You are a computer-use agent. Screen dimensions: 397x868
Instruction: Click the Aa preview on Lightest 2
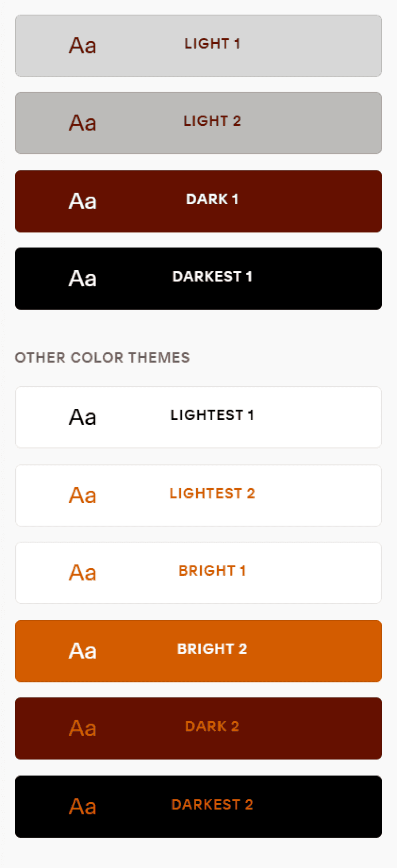[82, 495]
